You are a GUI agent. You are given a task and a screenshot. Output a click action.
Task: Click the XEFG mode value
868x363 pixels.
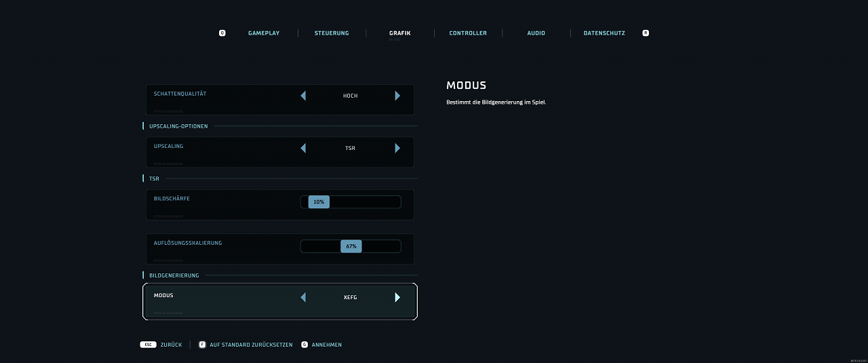click(351, 297)
